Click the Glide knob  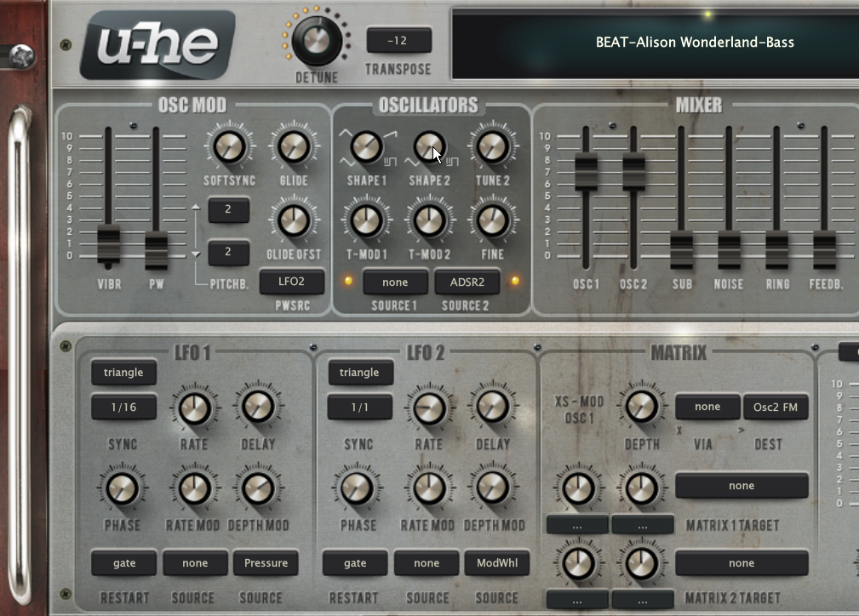(x=292, y=147)
